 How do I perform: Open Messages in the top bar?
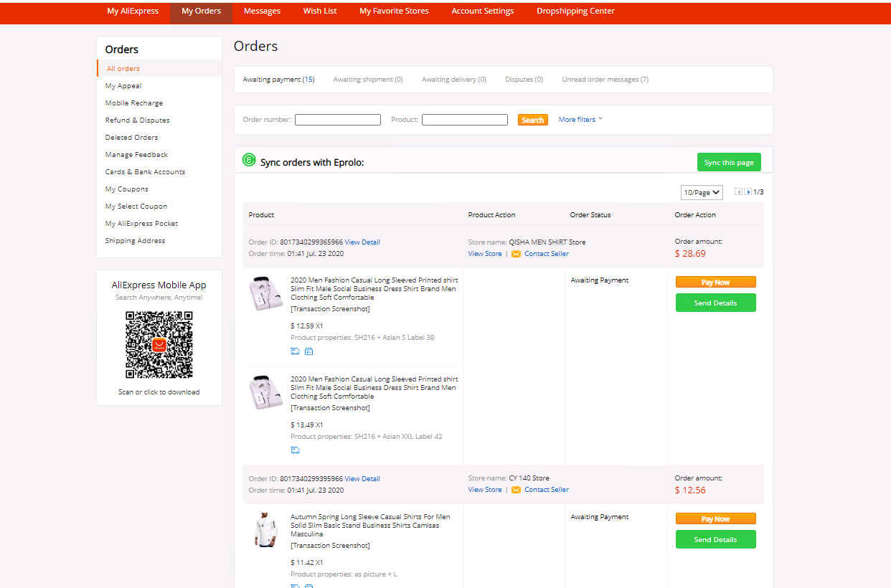pos(262,11)
